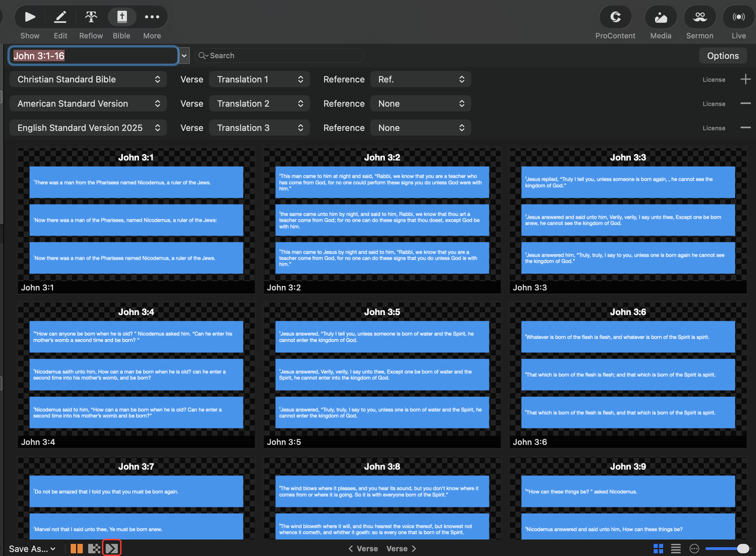Open the Save As dropdown
756x556 pixels.
(32, 549)
